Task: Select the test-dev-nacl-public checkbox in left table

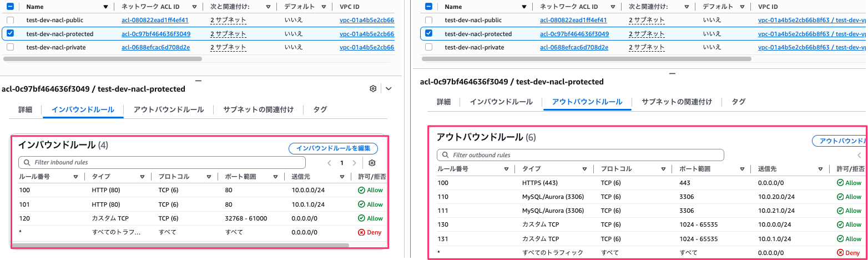Action: 10,20
